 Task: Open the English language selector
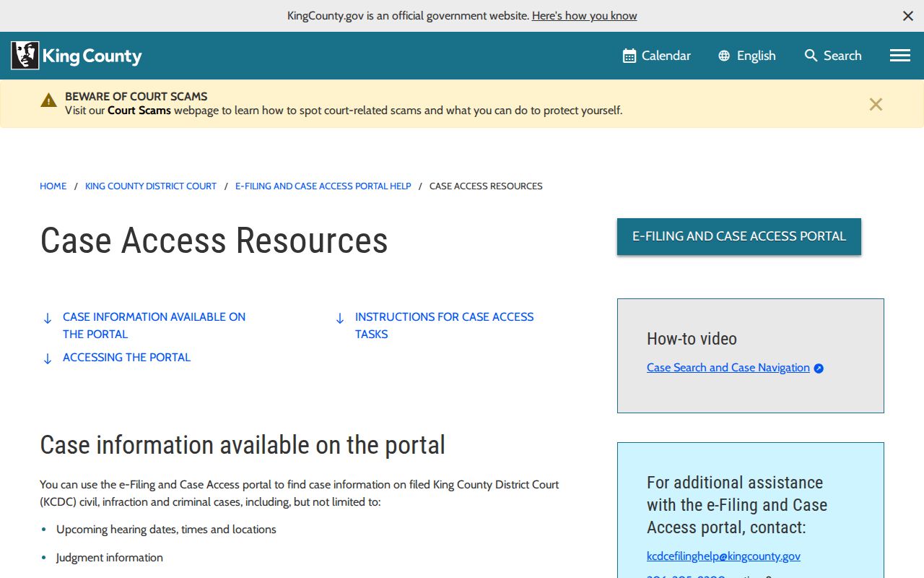[747, 56]
